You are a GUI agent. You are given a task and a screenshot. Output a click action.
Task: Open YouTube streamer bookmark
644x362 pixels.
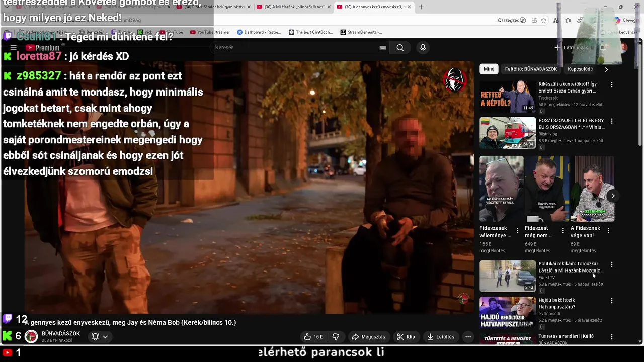pyautogui.click(x=210, y=32)
